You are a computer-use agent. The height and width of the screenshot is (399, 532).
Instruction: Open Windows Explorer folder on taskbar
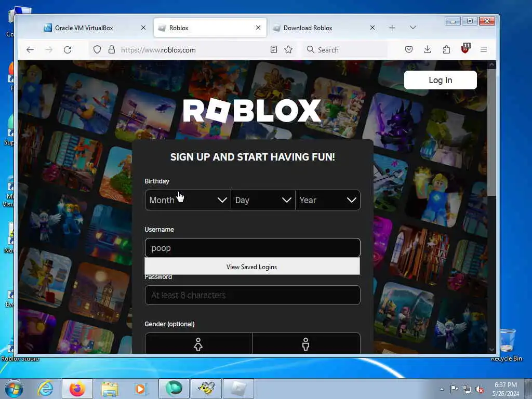tap(110, 389)
